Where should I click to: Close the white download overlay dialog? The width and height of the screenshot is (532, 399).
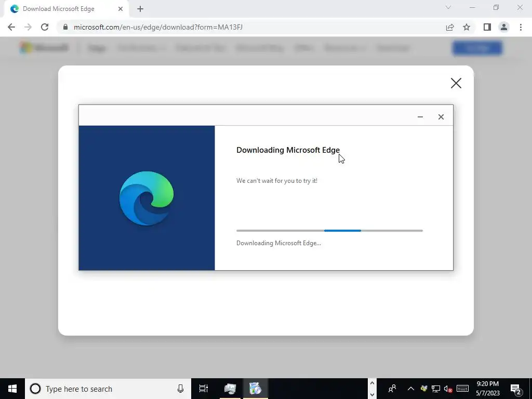coord(456,83)
